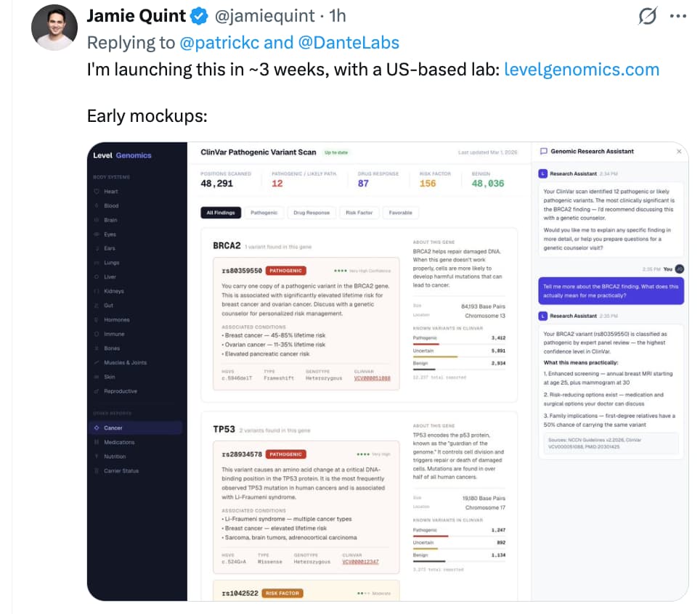Click the Medications icon in sidebar

[x=97, y=442]
